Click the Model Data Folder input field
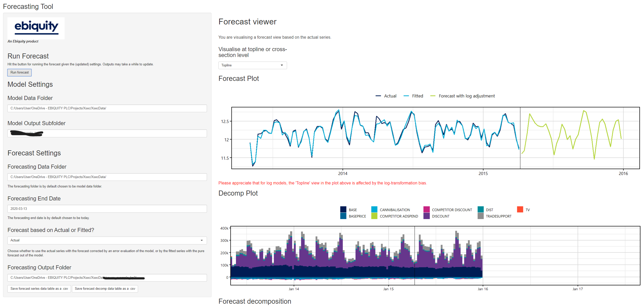This screenshot has height=306, width=644. pos(107,108)
